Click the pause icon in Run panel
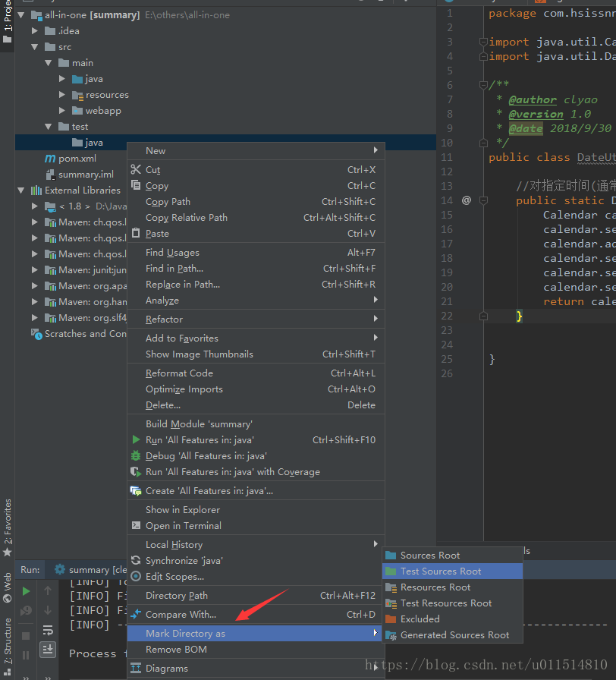Image resolution: width=616 pixels, height=680 pixels. click(x=26, y=655)
